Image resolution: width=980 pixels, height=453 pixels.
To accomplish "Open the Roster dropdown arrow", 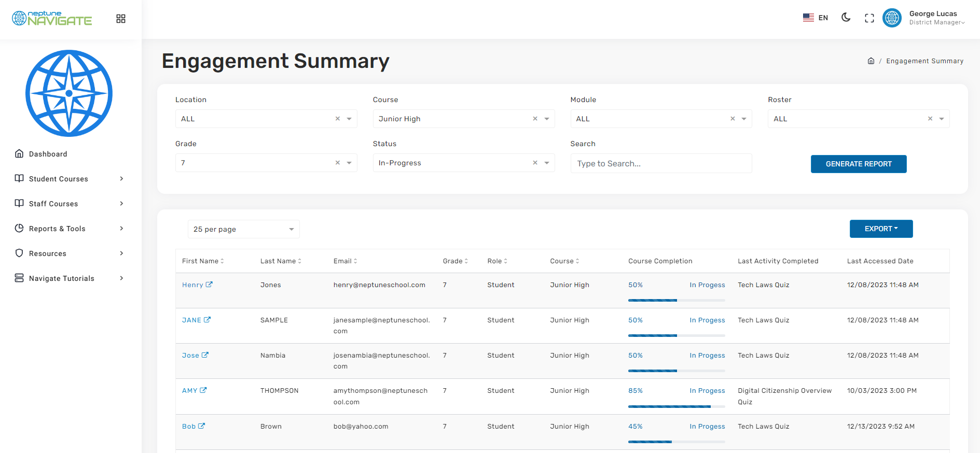I will pos(942,119).
